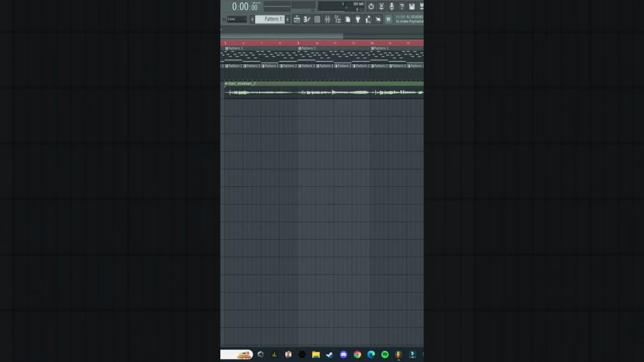The image size is (644, 362).
Task: Click the memory and CPU usage panel
Action: [341, 6]
